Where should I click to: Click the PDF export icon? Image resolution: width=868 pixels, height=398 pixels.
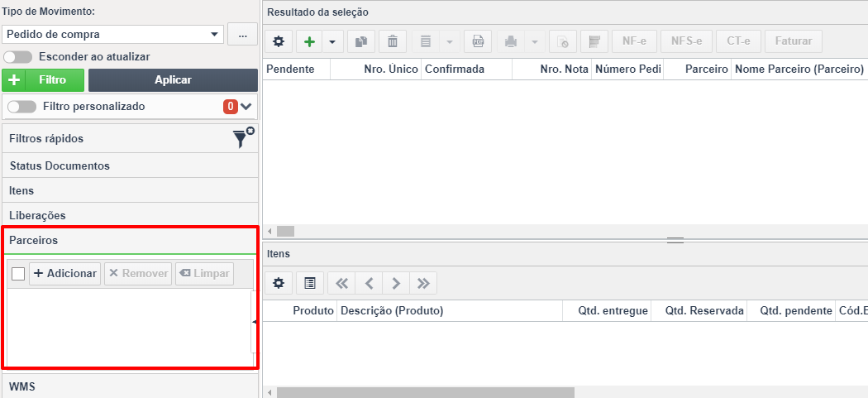coord(478,41)
